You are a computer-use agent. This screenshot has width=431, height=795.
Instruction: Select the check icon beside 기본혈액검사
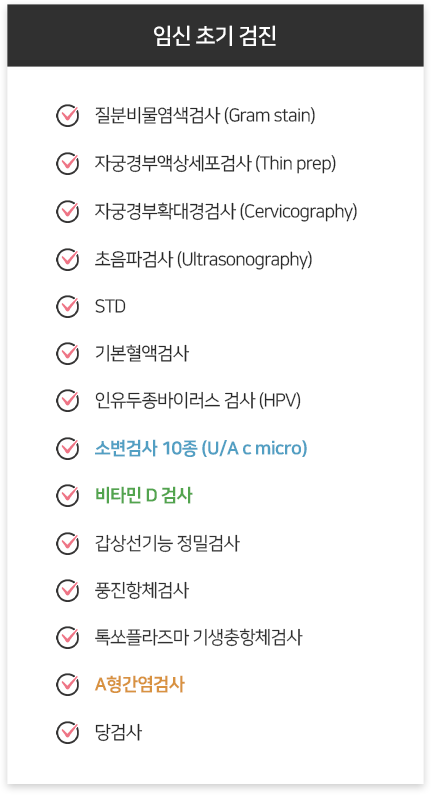(67, 353)
